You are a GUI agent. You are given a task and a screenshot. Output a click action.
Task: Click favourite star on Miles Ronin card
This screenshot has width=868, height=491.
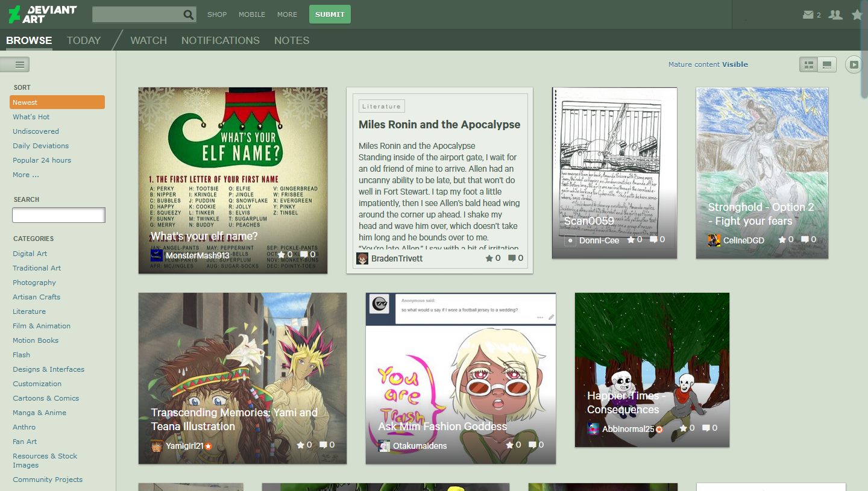489,258
